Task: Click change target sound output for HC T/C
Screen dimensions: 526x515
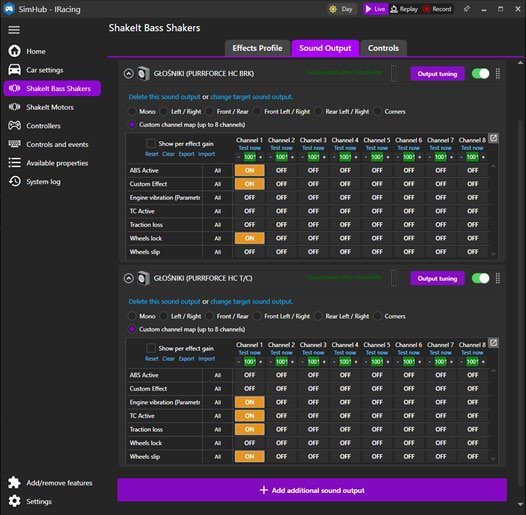Action: coord(252,301)
